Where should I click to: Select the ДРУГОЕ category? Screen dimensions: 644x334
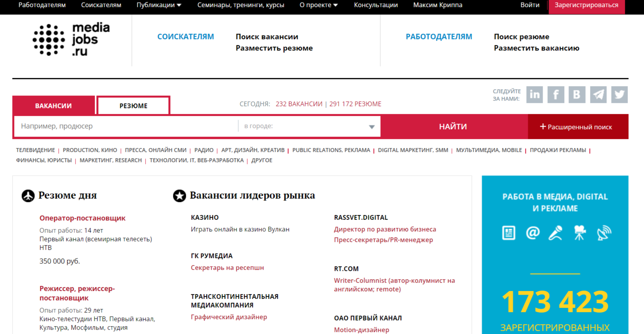pyautogui.click(x=262, y=160)
